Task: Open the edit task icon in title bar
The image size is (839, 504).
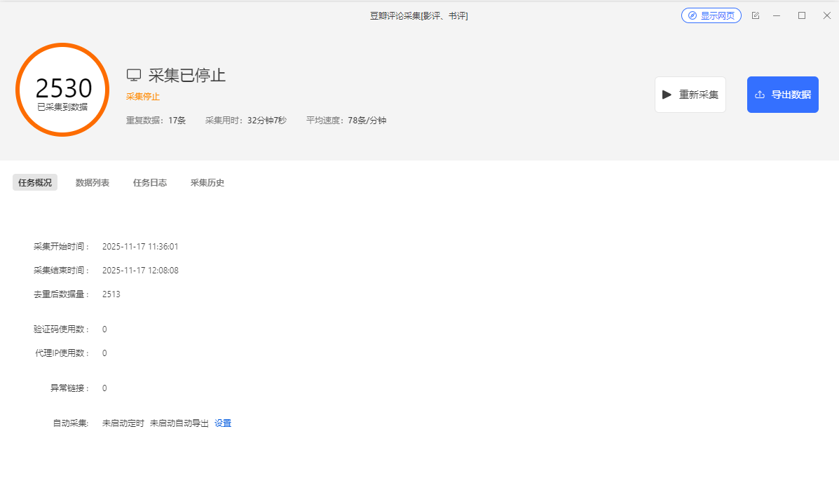Action: pos(756,15)
